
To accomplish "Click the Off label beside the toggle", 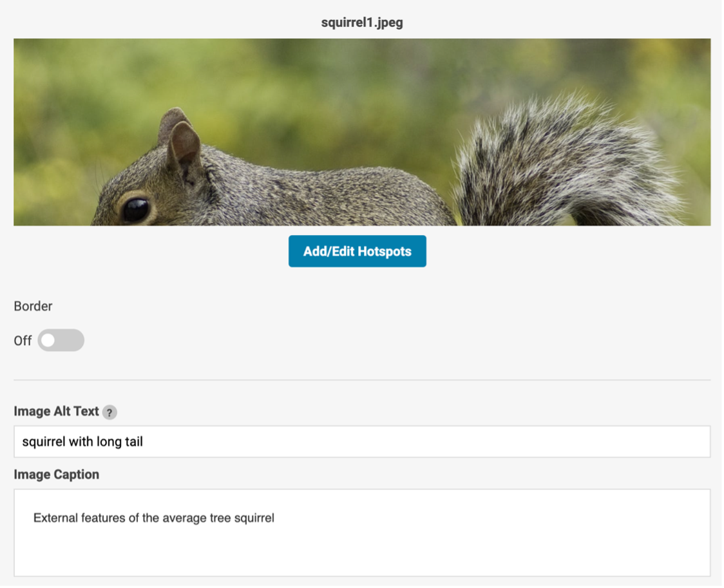I will [23, 341].
